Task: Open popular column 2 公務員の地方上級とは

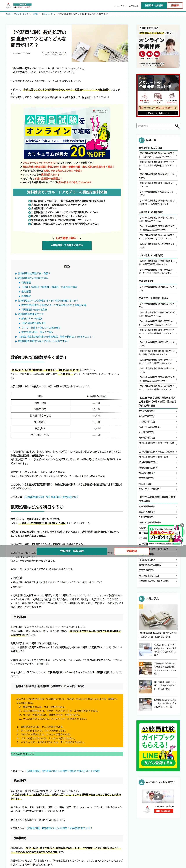Action: 158,650
